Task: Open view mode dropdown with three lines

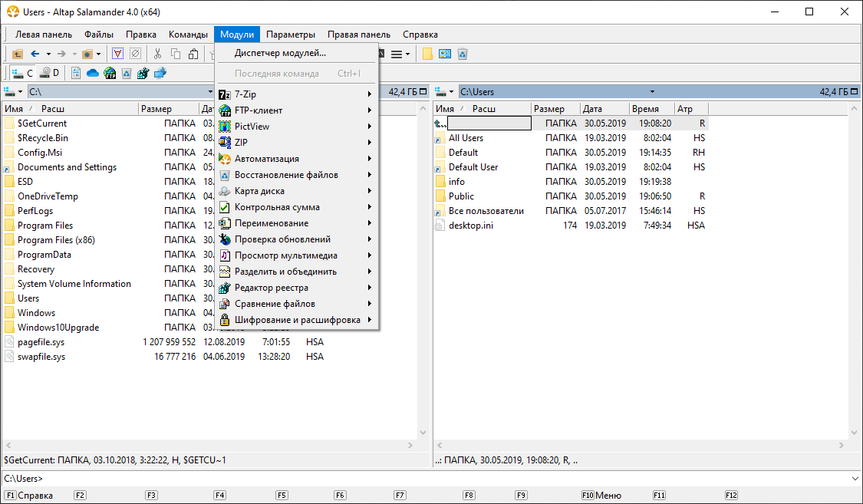Action: [x=400, y=54]
